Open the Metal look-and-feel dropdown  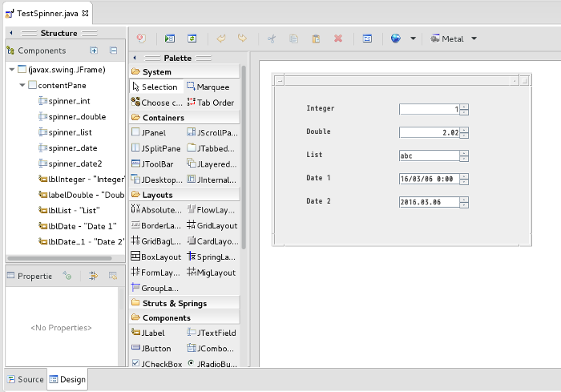pyautogui.click(x=474, y=38)
